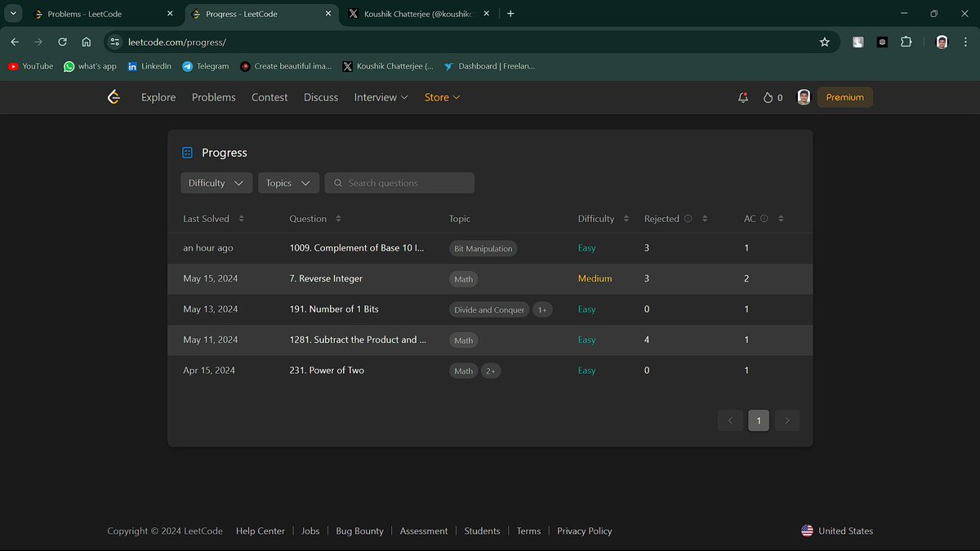Go to previous results page
The image size is (980, 551).
730,420
